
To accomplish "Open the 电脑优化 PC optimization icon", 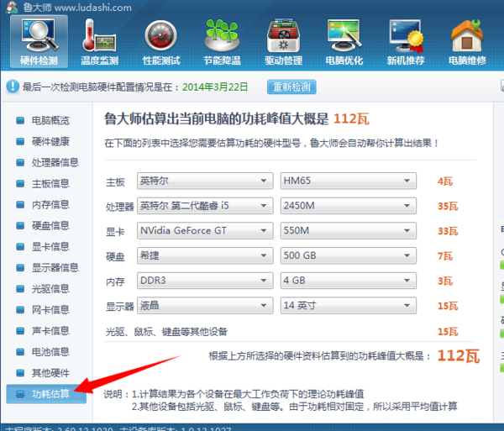I will coord(344,41).
